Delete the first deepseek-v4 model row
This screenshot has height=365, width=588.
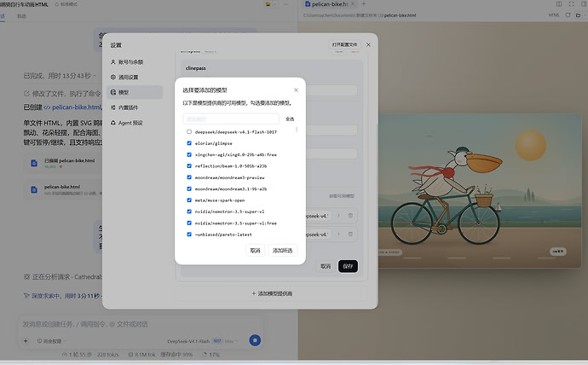pyautogui.click(x=350, y=215)
